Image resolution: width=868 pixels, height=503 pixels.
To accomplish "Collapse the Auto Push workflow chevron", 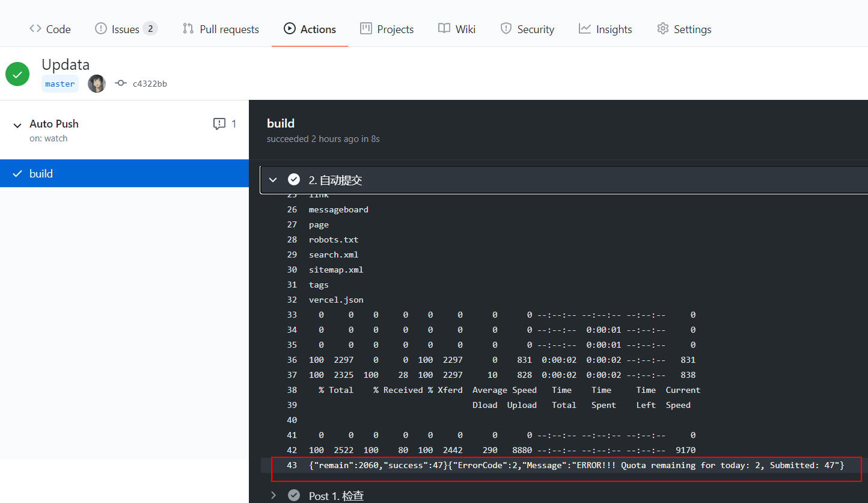I will click(x=17, y=125).
